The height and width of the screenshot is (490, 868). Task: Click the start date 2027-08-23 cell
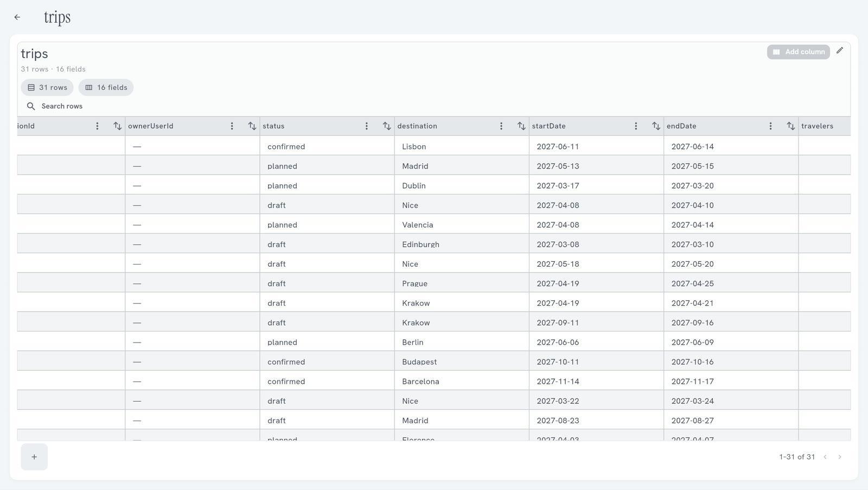[596, 420]
